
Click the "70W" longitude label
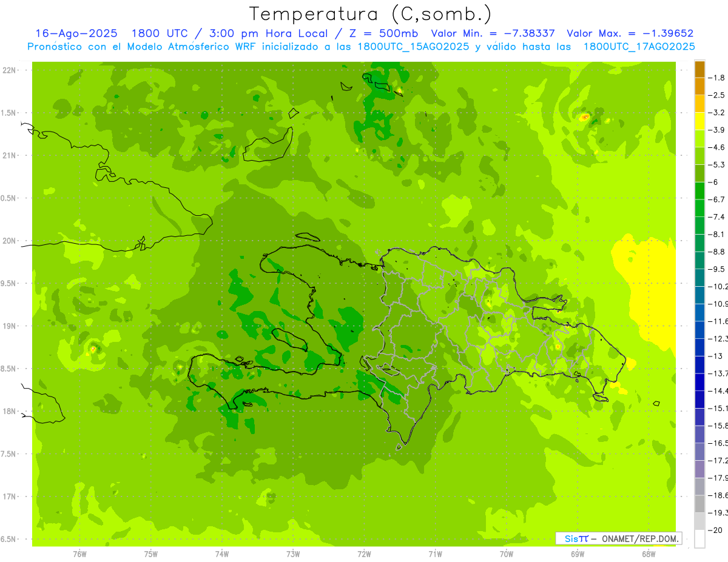coord(507,554)
